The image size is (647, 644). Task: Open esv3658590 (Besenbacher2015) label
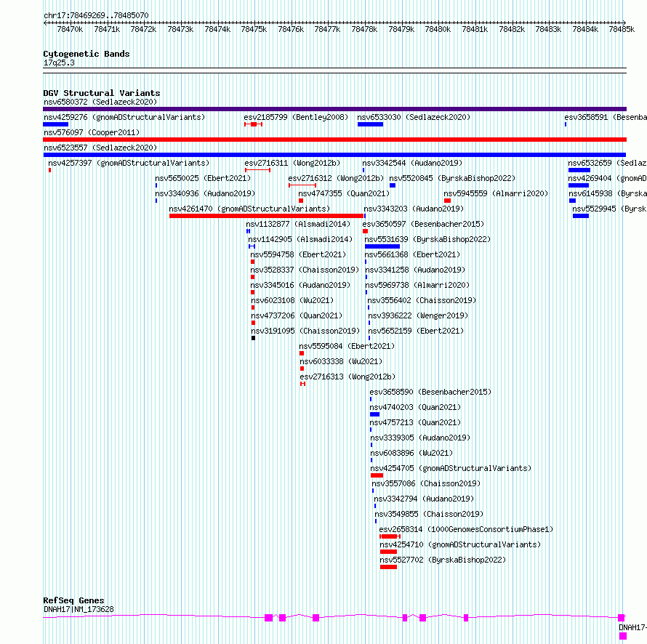coord(431,392)
